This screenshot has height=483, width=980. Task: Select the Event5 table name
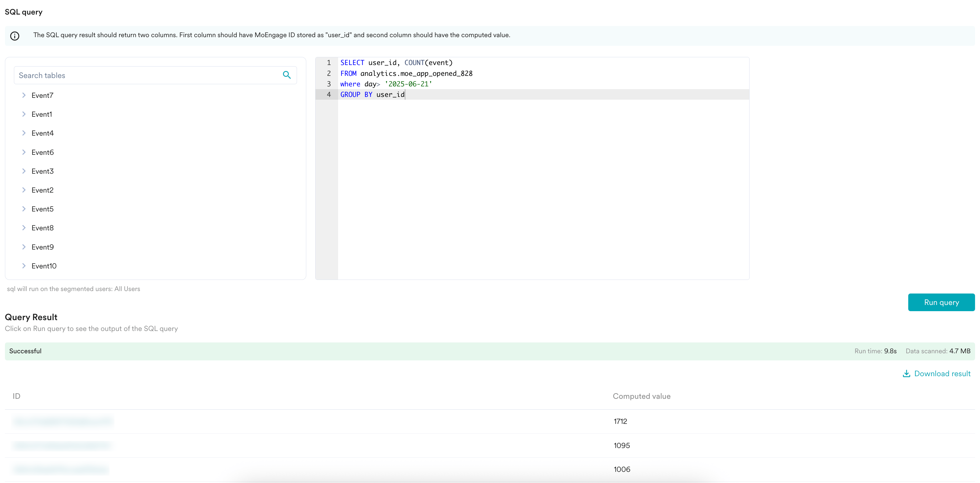[x=43, y=209]
